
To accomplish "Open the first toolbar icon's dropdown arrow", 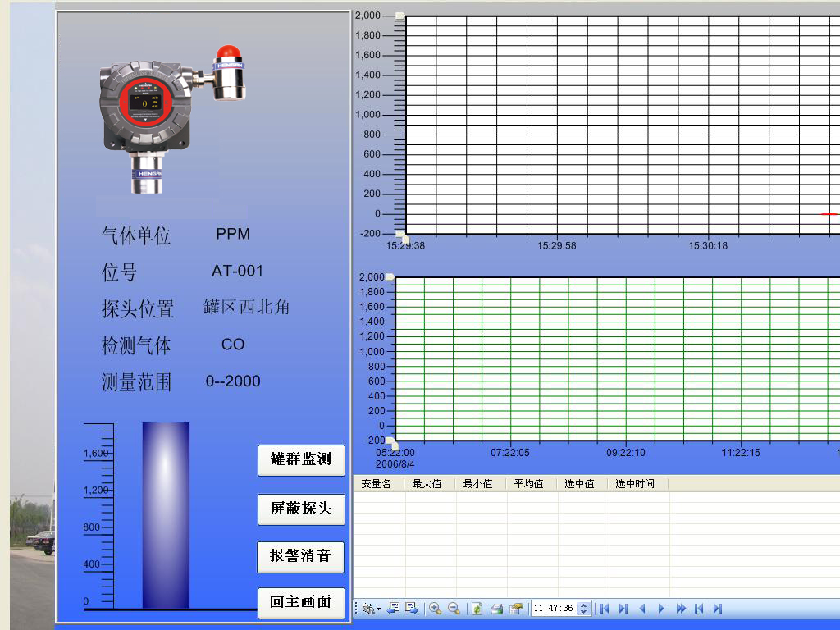I will click(x=378, y=609).
